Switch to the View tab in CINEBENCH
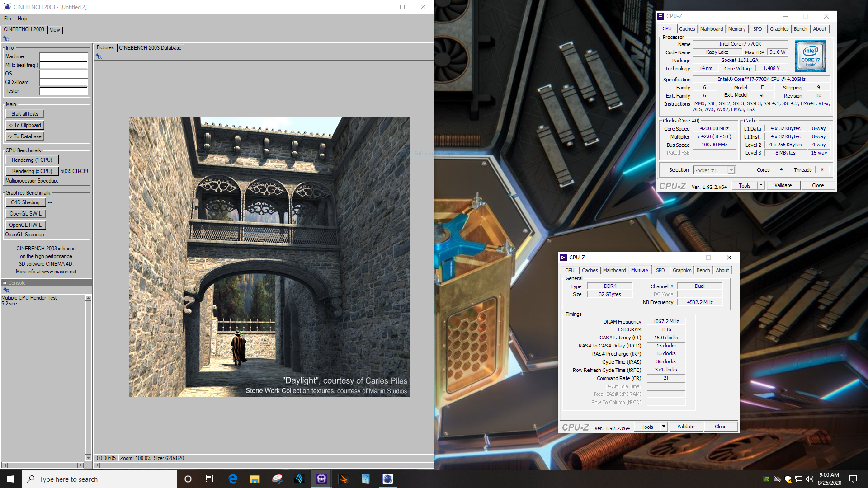Image resolution: width=868 pixels, height=488 pixels. tap(55, 30)
